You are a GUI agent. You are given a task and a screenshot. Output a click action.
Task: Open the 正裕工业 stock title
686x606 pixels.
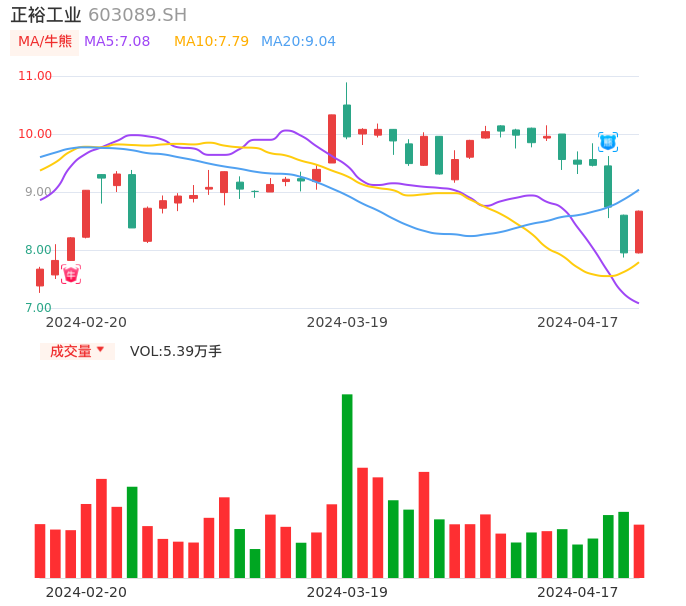[x=46, y=15]
